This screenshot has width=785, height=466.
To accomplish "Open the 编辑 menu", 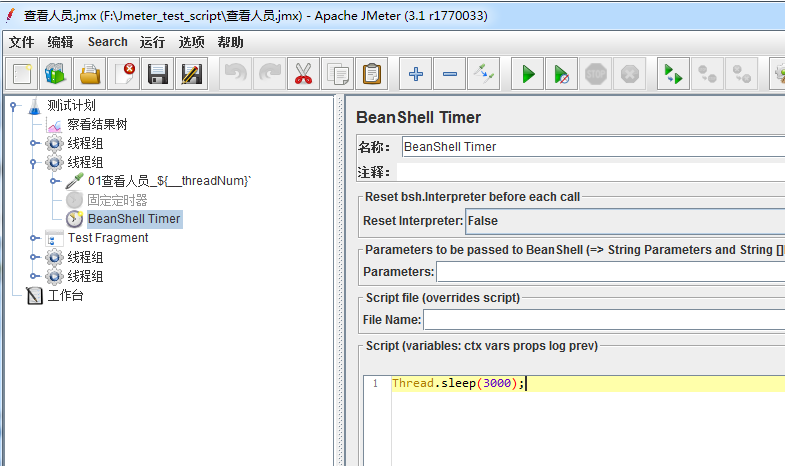I will click(x=61, y=42).
